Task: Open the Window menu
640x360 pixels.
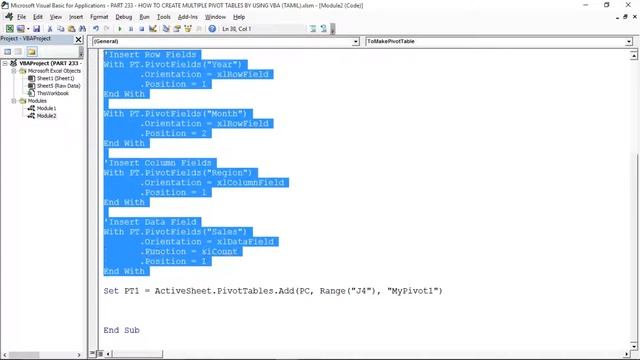Action: [215, 17]
